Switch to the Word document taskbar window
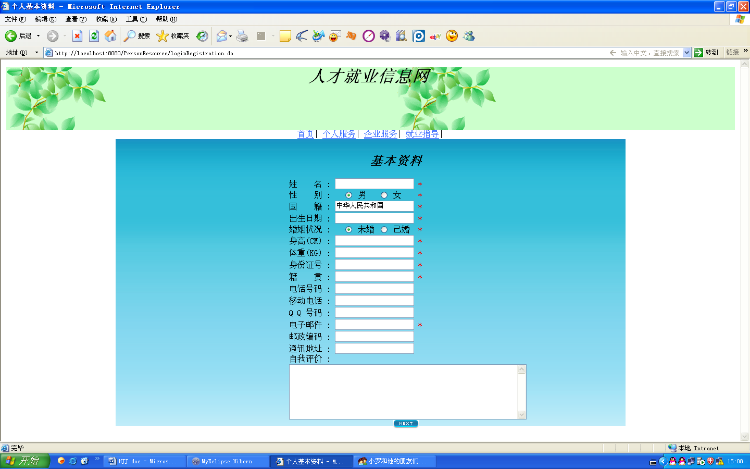 tap(144, 461)
